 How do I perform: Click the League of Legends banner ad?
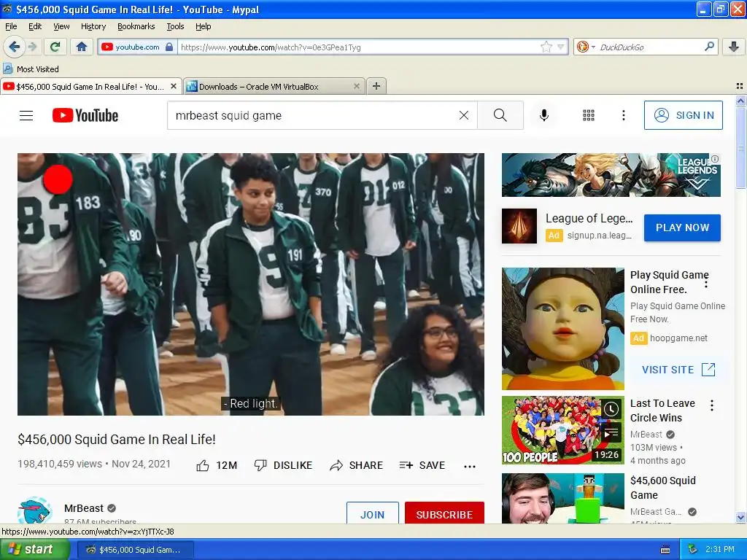click(611, 175)
